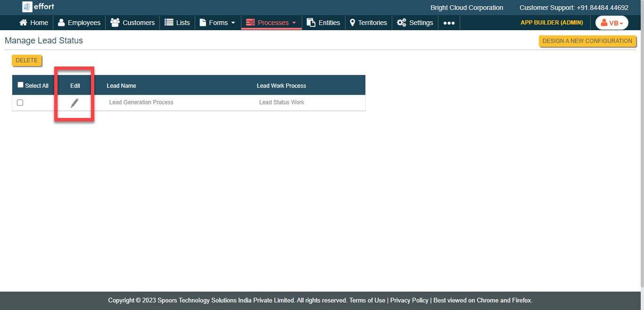Open Settings via the gears icon

tap(401, 23)
